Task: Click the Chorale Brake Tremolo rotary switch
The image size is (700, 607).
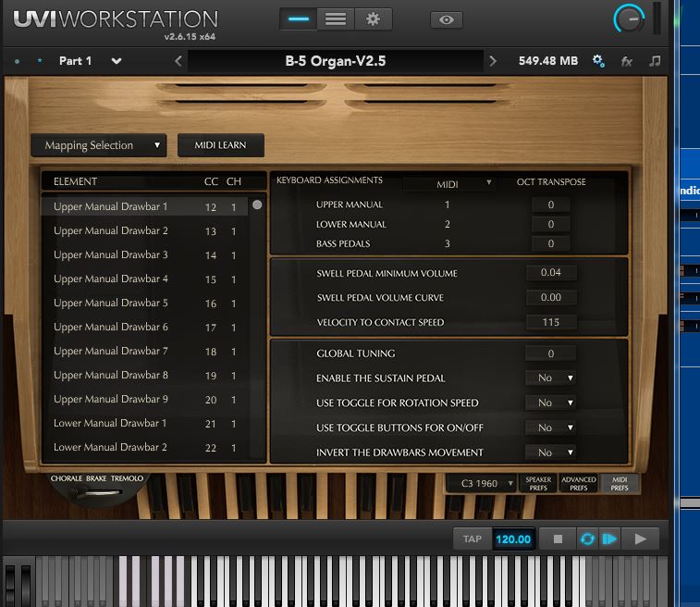Action: (97, 492)
